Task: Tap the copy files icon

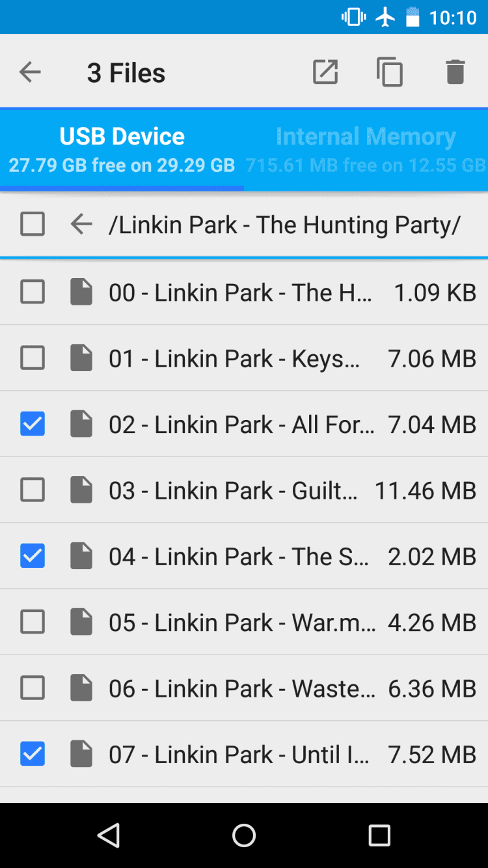Action: click(x=390, y=72)
